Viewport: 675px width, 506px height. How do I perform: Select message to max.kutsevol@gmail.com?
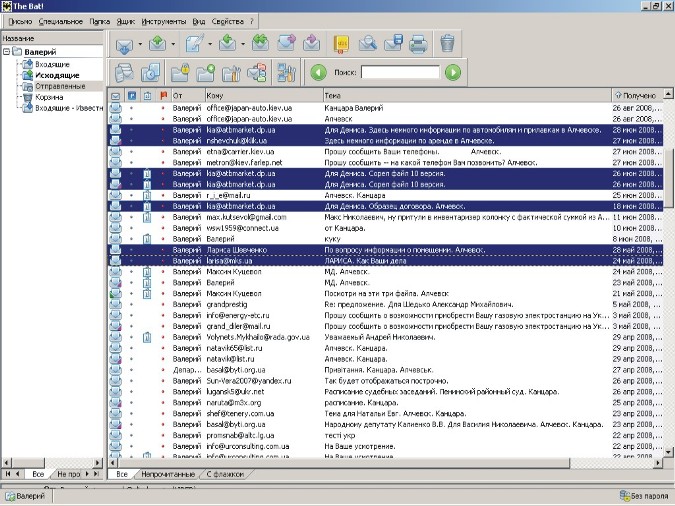coord(385,217)
